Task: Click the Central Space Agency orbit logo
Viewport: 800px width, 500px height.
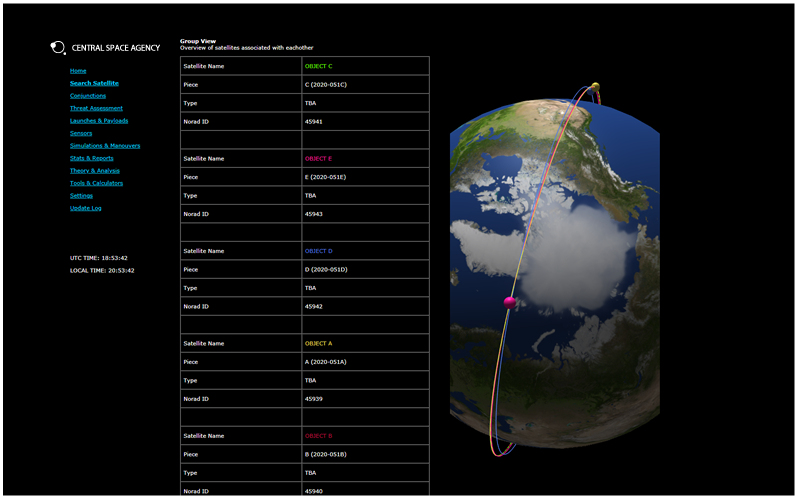Action: click(58, 48)
